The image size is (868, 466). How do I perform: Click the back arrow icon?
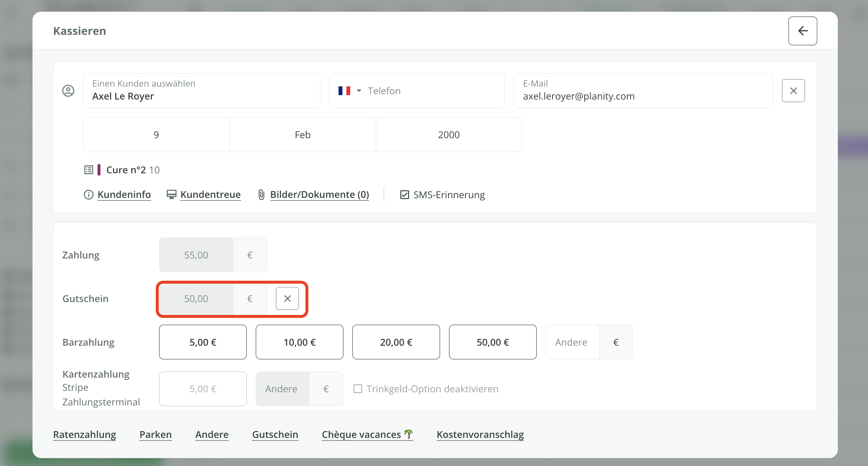802,31
